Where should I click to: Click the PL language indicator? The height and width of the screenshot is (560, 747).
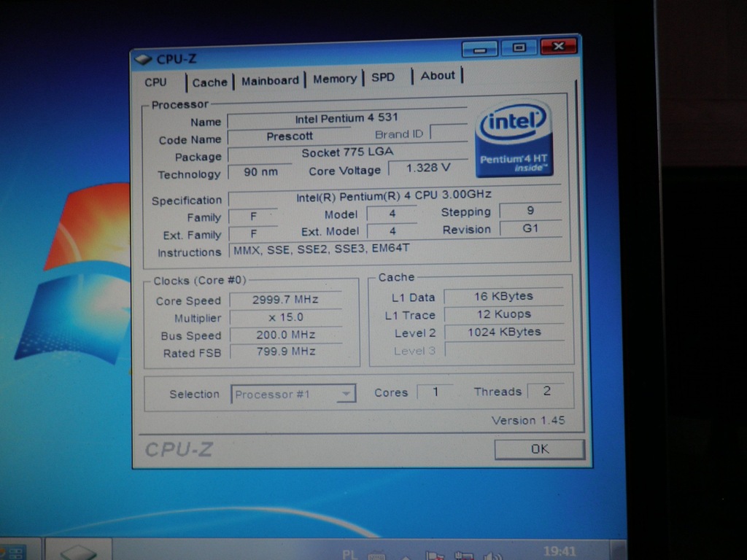point(349,554)
